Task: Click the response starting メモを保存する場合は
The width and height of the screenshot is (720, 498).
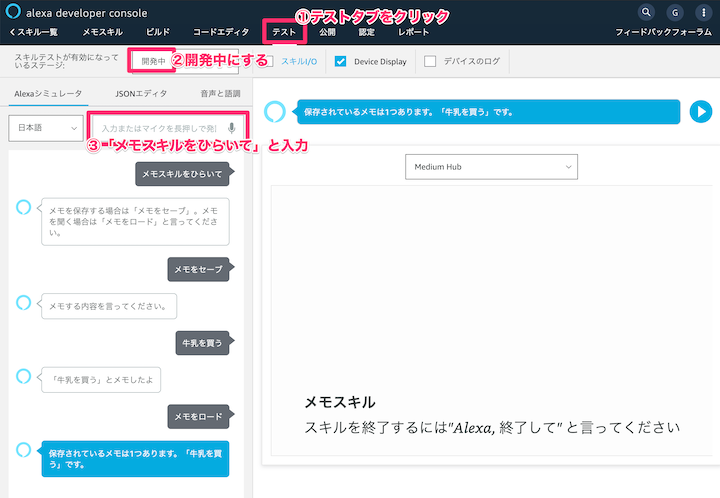Action: [135, 222]
